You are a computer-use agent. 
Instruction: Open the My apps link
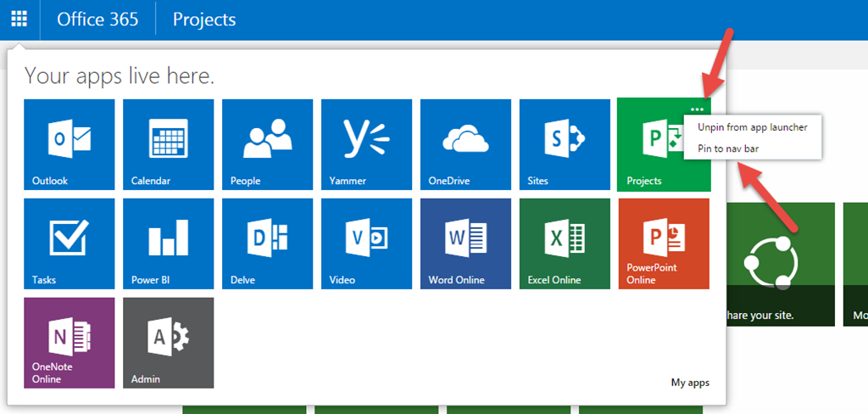click(690, 383)
